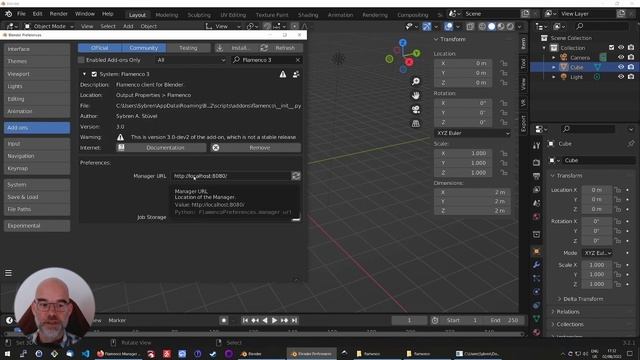
Task: Open Visual Studio Code from taskbar
Action: 85,353
